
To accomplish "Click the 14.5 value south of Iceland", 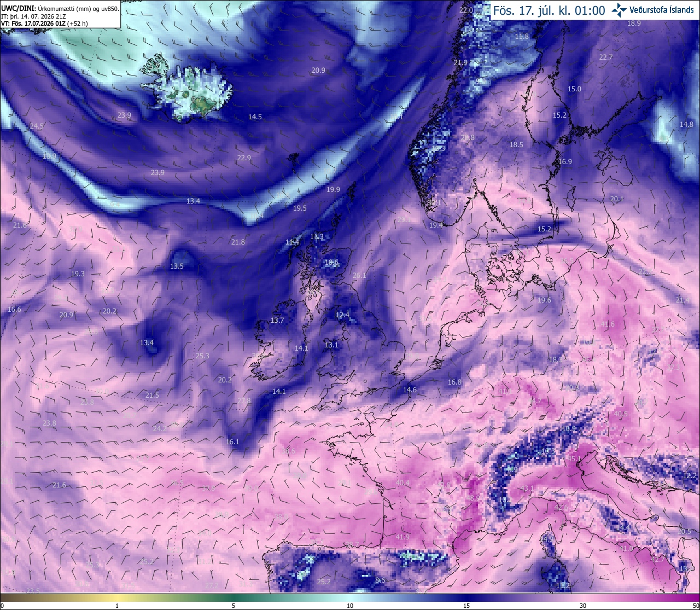I will 255,117.
